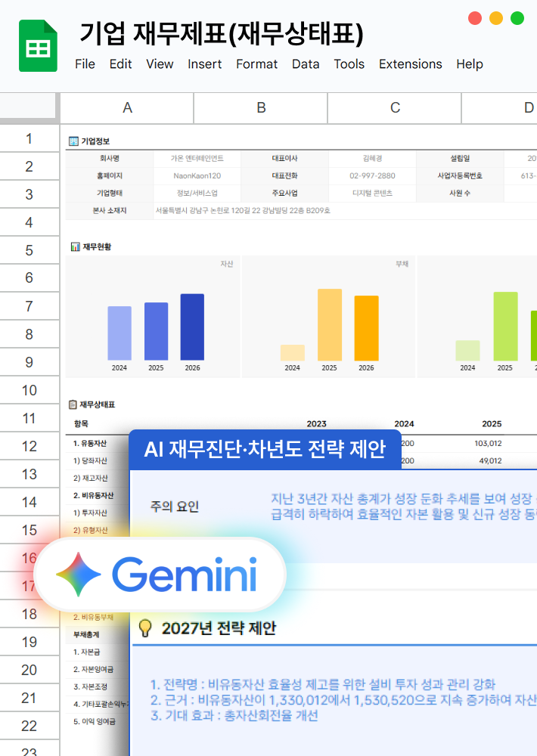Click the 재무상태표 clipboard icon
This screenshot has height=756, width=537.
[73, 404]
